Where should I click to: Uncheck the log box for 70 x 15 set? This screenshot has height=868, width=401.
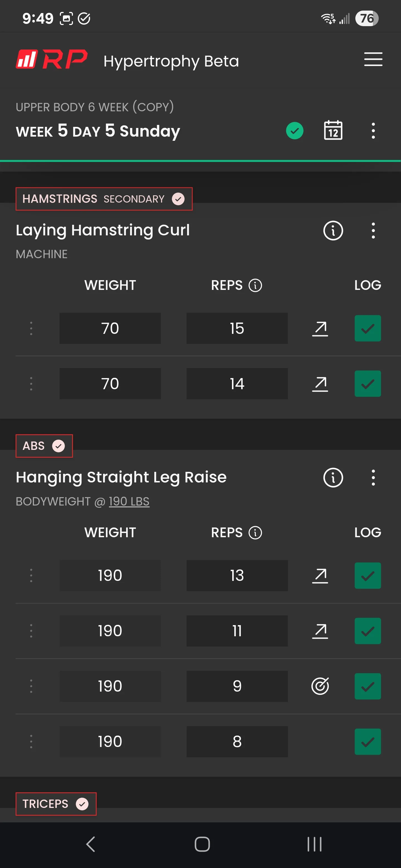click(x=368, y=328)
